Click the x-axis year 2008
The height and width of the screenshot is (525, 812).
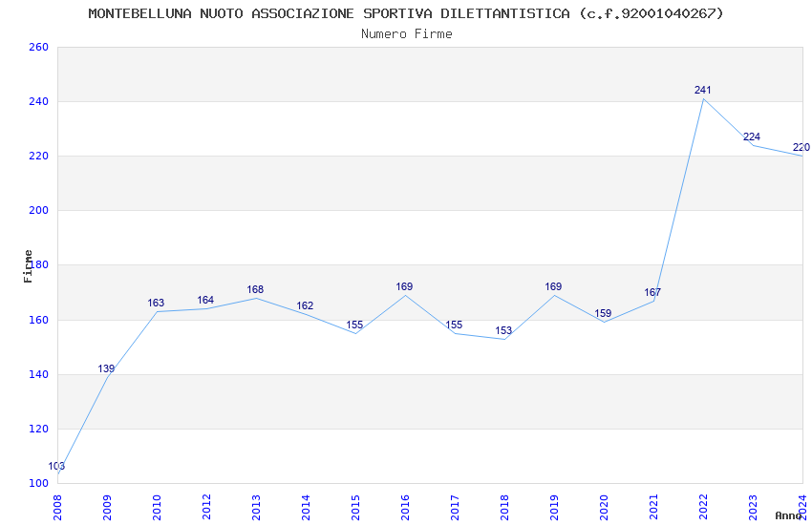pyautogui.click(x=57, y=508)
